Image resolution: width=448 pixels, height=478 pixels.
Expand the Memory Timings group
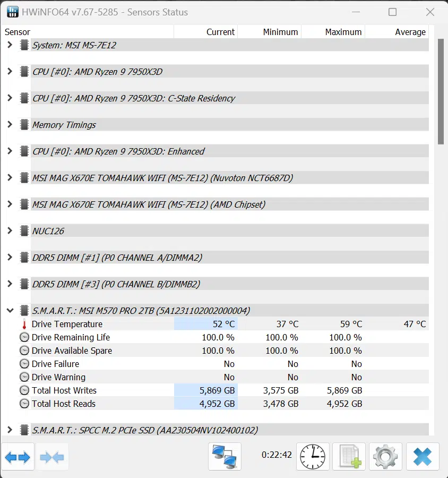tap(10, 125)
